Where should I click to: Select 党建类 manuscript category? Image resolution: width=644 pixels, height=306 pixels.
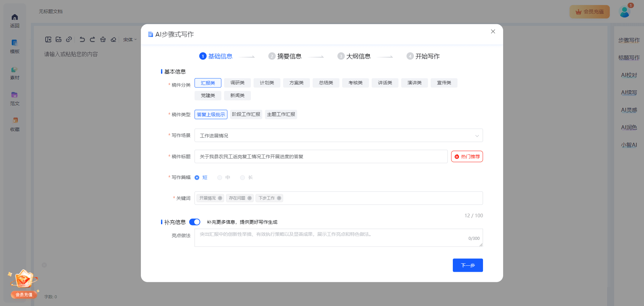pyautogui.click(x=208, y=96)
